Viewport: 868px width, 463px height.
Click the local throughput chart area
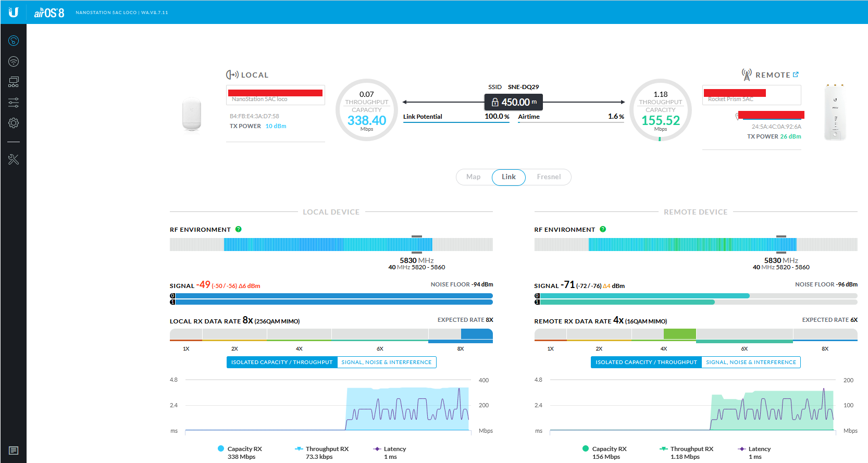[x=328, y=405]
